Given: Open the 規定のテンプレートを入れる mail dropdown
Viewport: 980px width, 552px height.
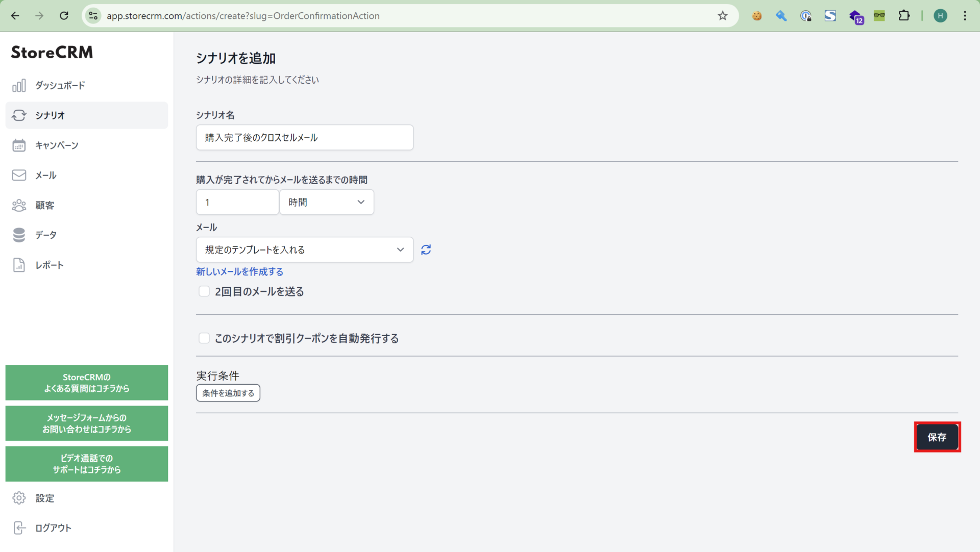Looking at the screenshot, I should click(305, 249).
